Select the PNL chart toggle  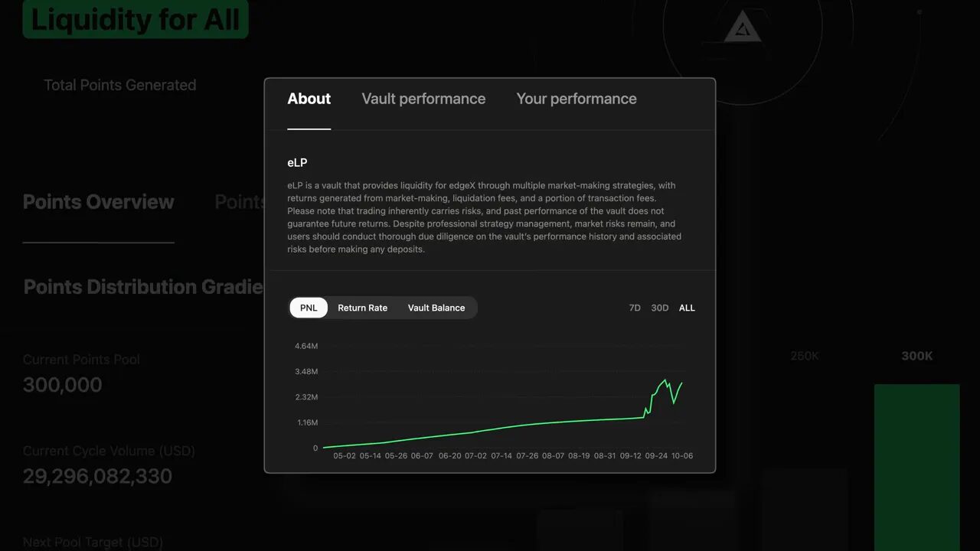pyautogui.click(x=309, y=308)
